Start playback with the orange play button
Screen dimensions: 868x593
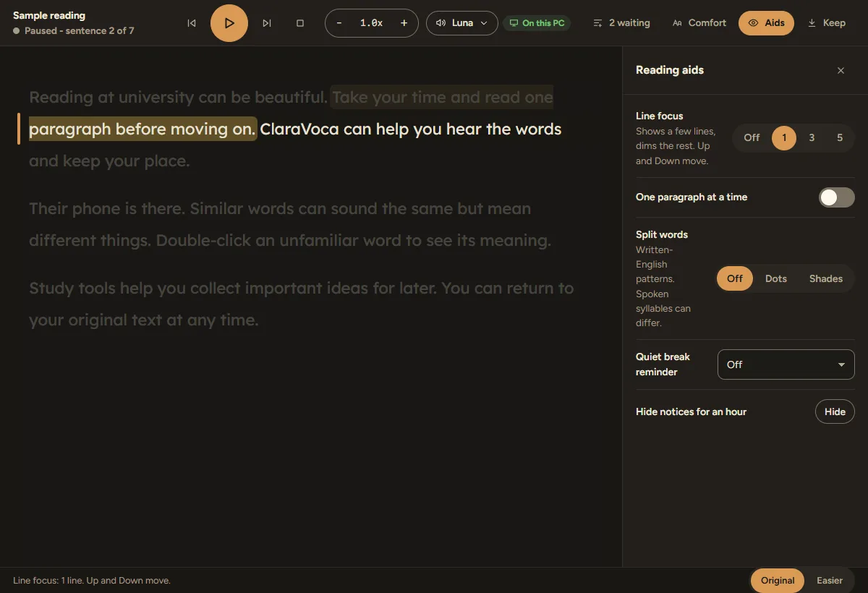(229, 23)
